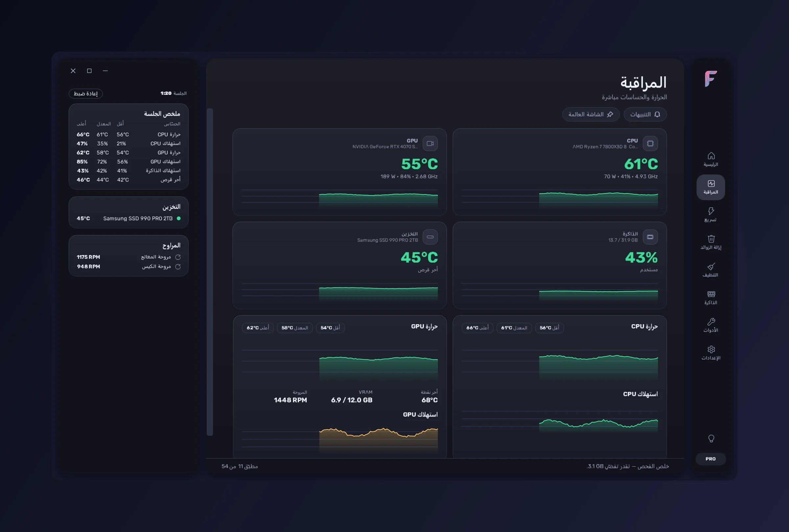Click the vertical scrollbar of monitoring page

(210, 272)
